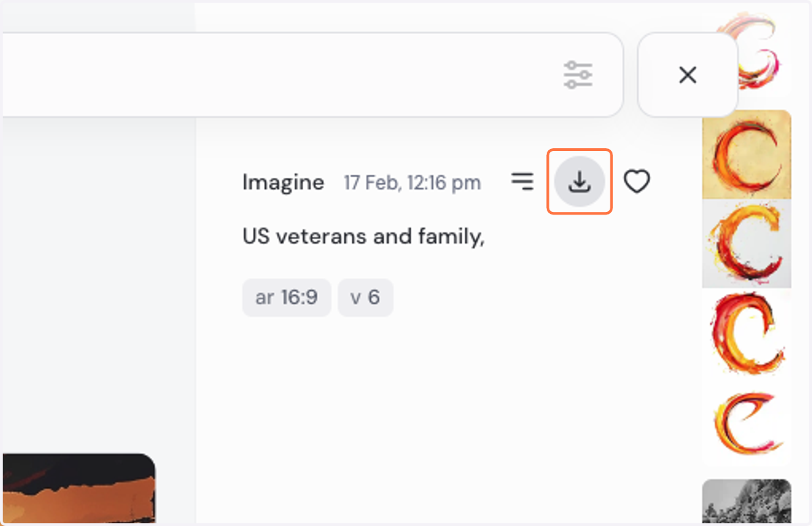This screenshot has width=812, height=526.
Task: Open the red-orange painted C thumbnail
Action: tap(746, 333)
